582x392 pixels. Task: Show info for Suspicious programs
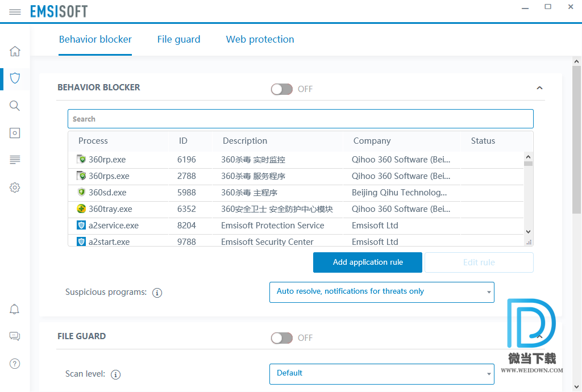[157, 293]
